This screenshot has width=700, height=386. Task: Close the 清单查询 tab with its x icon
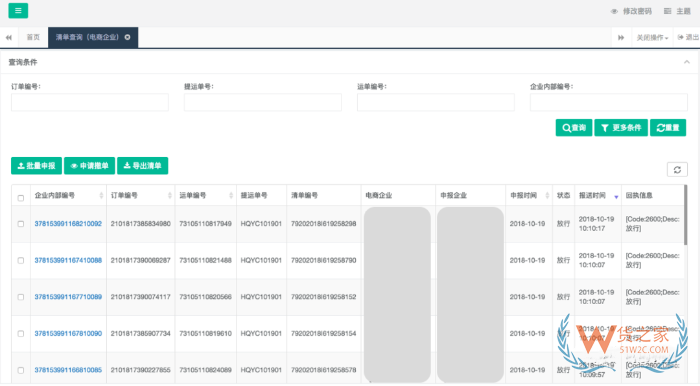click(x=128, y=37)
